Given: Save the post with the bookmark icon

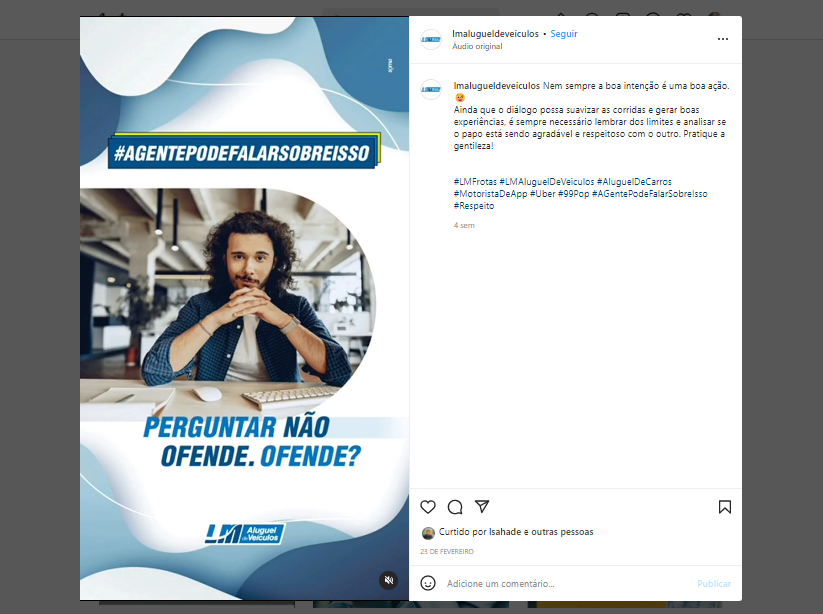Looking at the screenshot, I should point(725,507).
